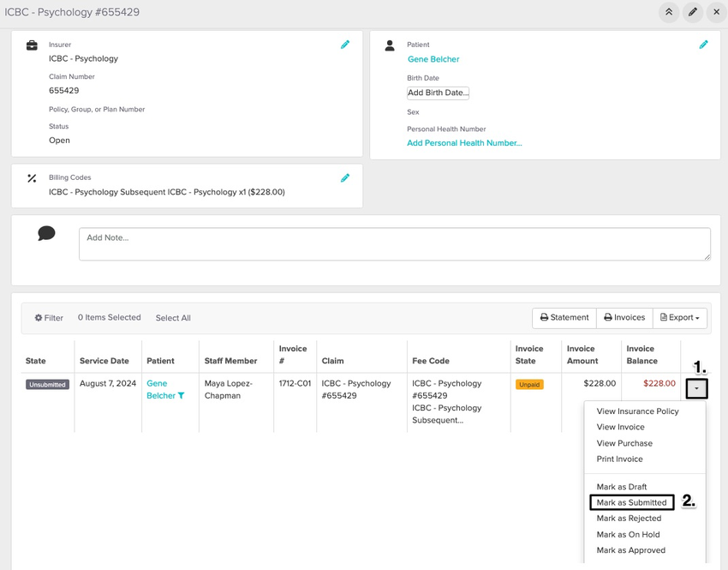Select Mark as Draft
Viewport: 728px width, 570px height.
pos(621,487)
